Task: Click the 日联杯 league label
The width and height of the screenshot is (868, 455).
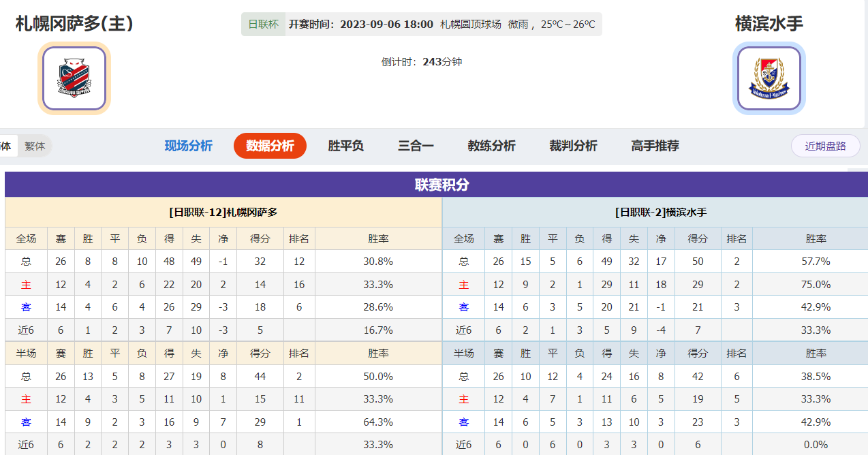Action: [263, 25]
